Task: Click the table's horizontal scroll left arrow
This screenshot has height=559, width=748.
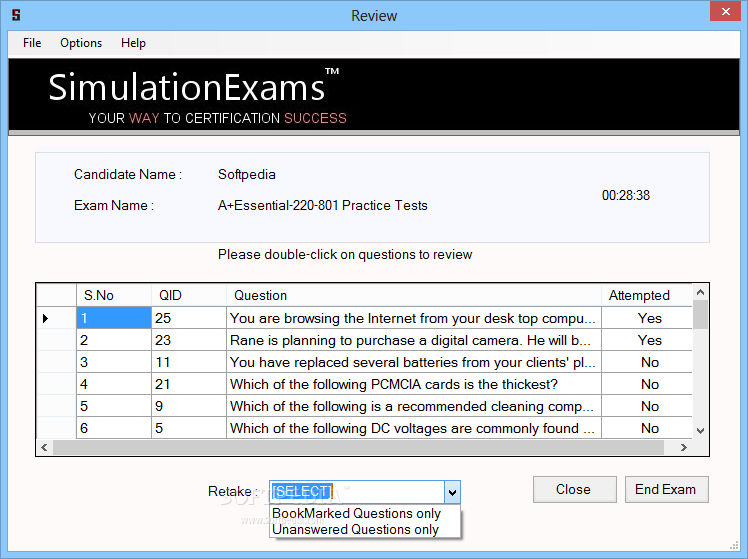Action: (x=44, y=447)
